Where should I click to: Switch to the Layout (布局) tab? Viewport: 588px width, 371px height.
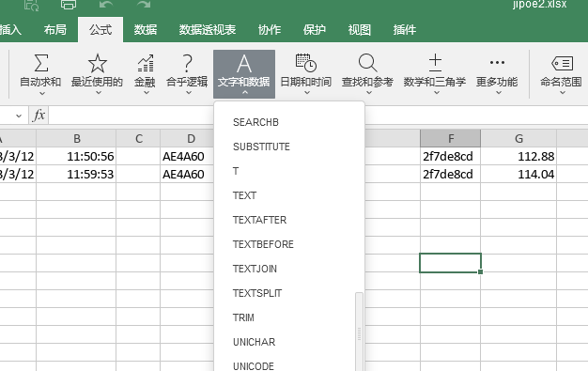click(x=55, y=30)
